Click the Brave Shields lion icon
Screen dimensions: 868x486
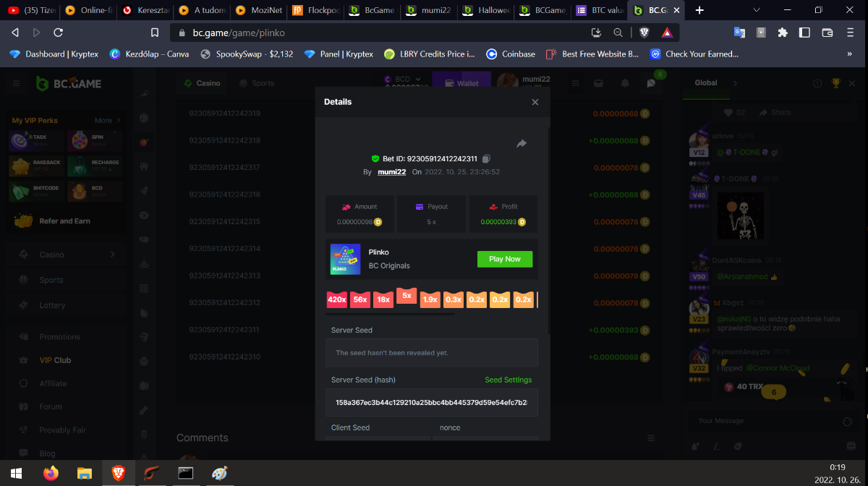pos(644,33)
